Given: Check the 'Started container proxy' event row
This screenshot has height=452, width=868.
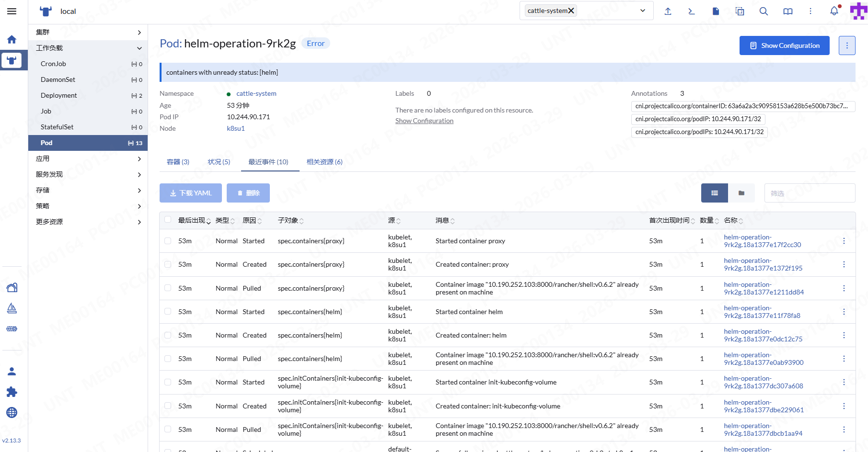Looking at the screenshot, I should click(x=168, y=241).
